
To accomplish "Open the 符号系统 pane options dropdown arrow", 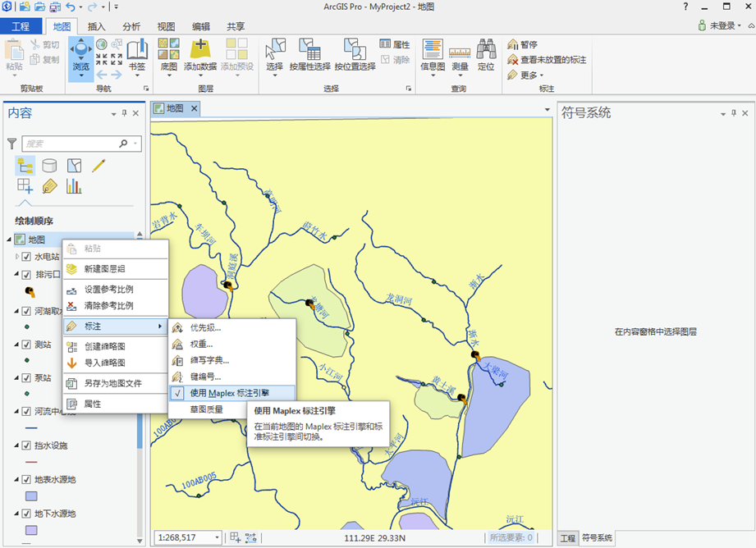I will [x=722, y=114].
